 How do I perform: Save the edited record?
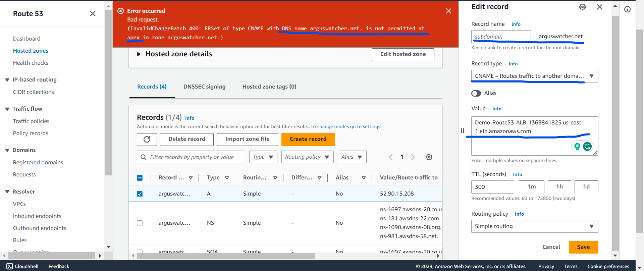(584, 247)
